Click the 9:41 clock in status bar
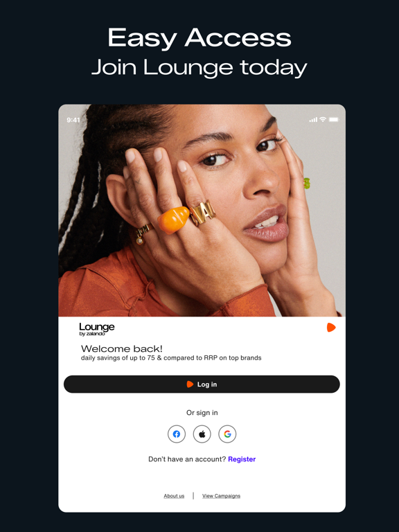The width and height of the screenshot is (399, 532). (x=73, y=120)
